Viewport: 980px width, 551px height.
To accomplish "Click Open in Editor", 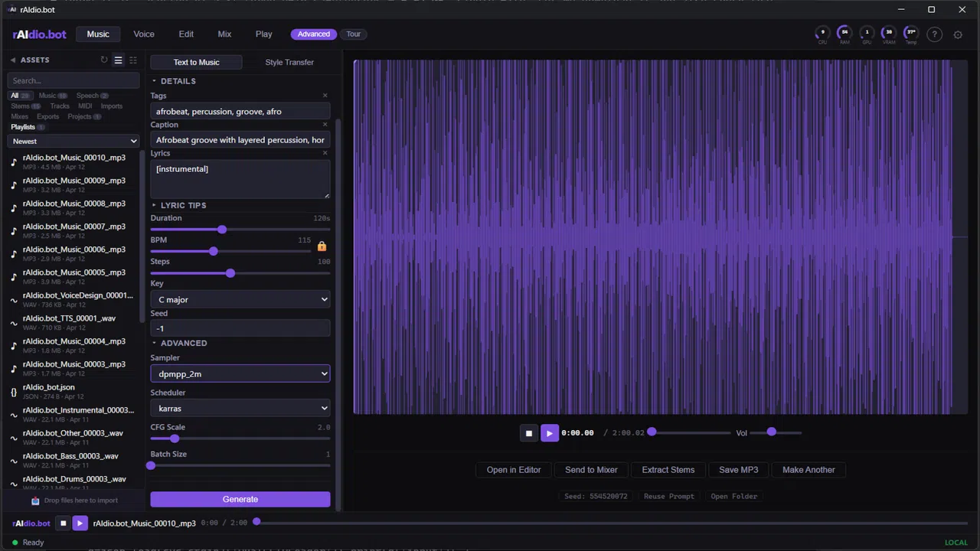I will [x=514, y=470].
